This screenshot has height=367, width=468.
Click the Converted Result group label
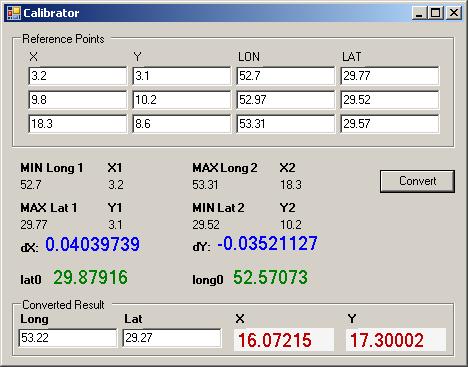63,305
